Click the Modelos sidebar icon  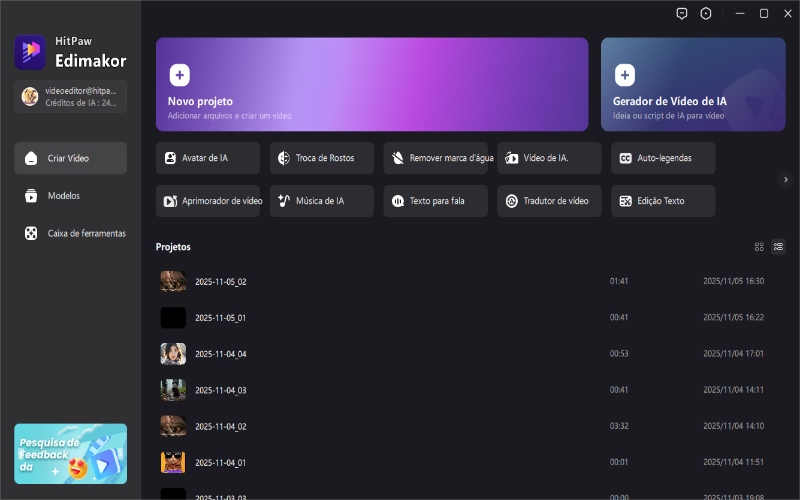31,195
